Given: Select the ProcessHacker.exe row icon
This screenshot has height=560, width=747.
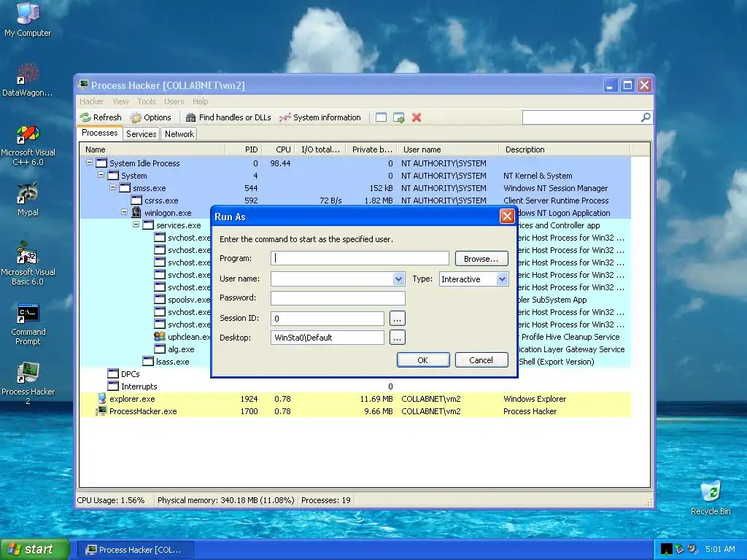Looking at the screenshot, I should pyautogui.click(x=101, y=411).
